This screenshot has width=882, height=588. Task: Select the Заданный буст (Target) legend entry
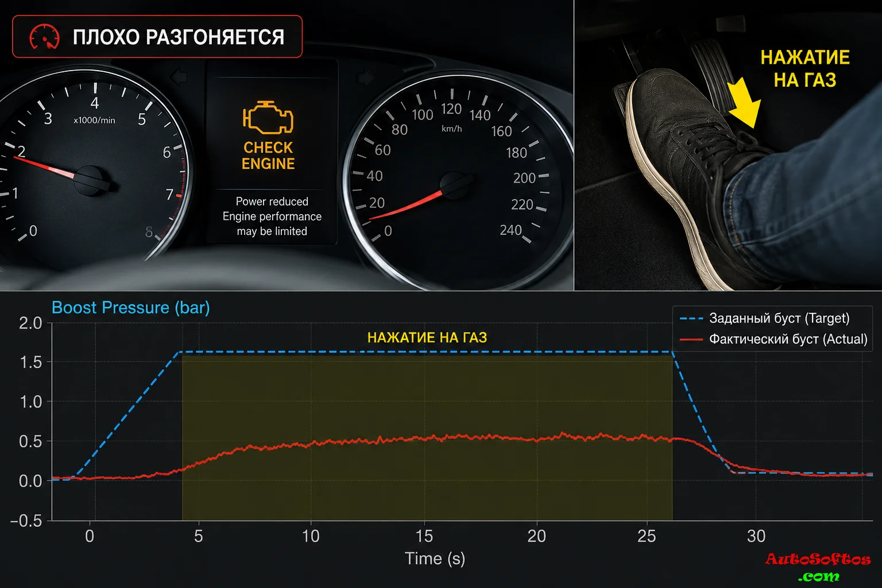(764, 318)
